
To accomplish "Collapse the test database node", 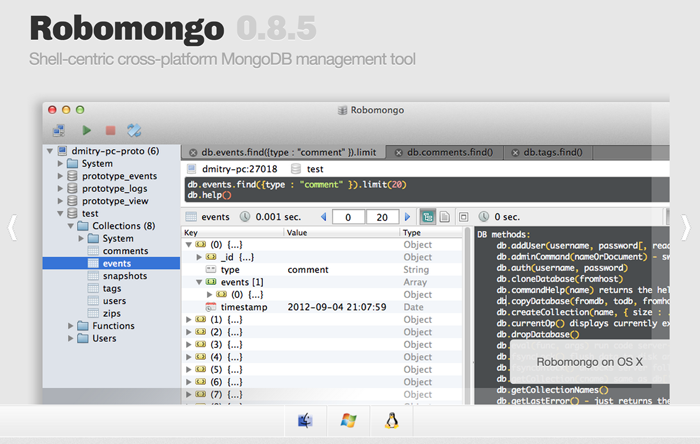I will pyautogui.click(x=60, y=213).
